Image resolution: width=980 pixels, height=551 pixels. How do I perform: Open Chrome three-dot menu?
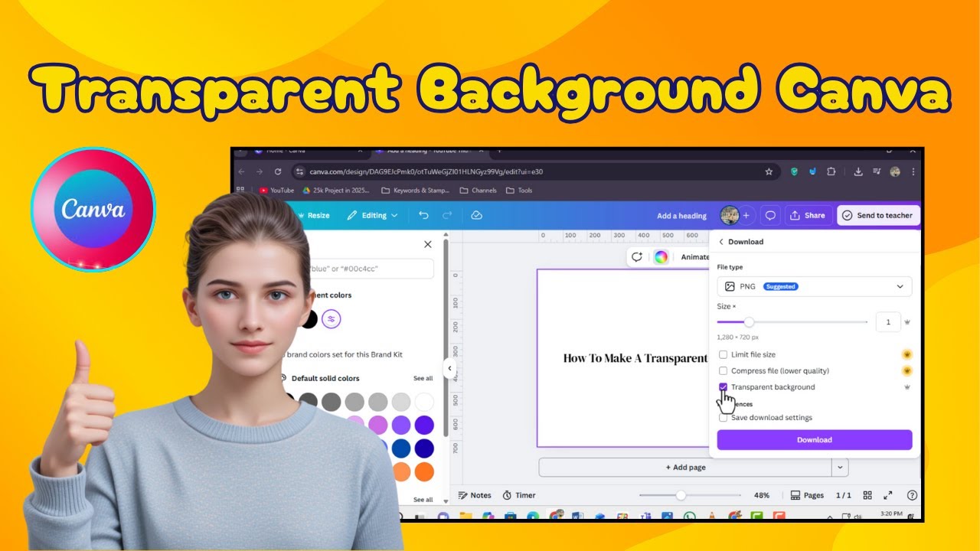(x=913, y=171)
